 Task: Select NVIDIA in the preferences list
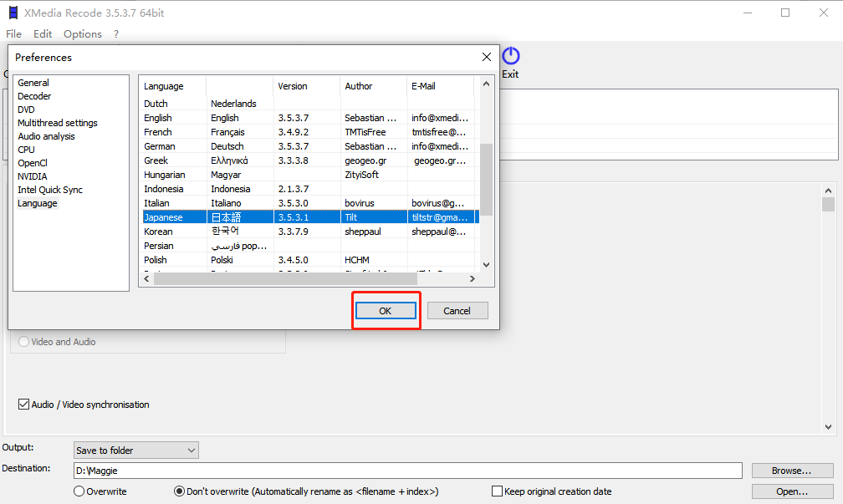(33, 176)
